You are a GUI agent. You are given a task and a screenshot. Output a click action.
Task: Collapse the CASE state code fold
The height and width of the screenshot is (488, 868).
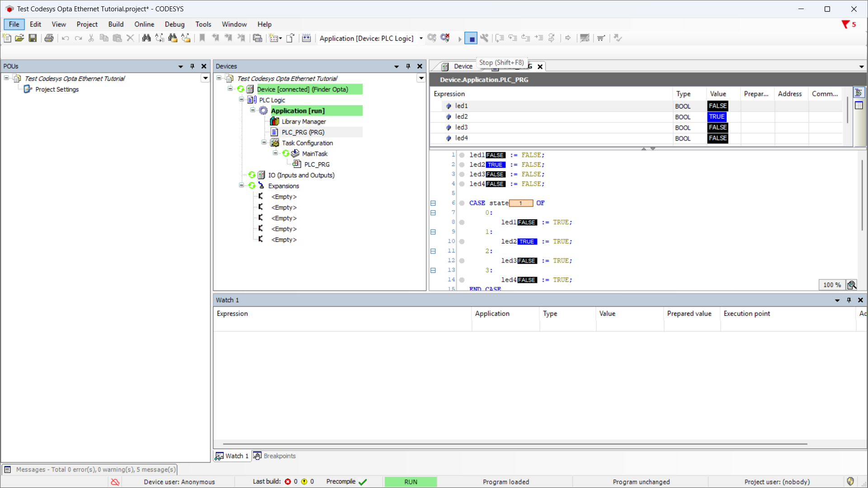pyautogui.click(x=433, y=203)
